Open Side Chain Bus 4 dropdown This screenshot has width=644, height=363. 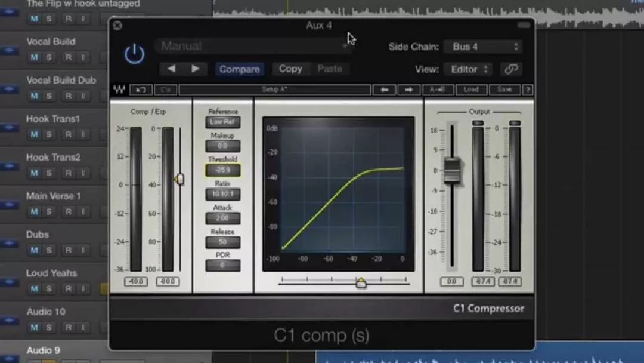(483, 47)
